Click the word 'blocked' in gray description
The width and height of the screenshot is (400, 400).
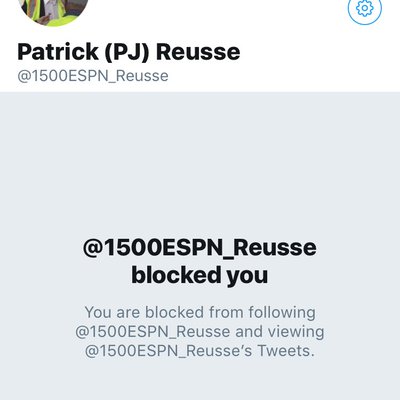point(174,313)
